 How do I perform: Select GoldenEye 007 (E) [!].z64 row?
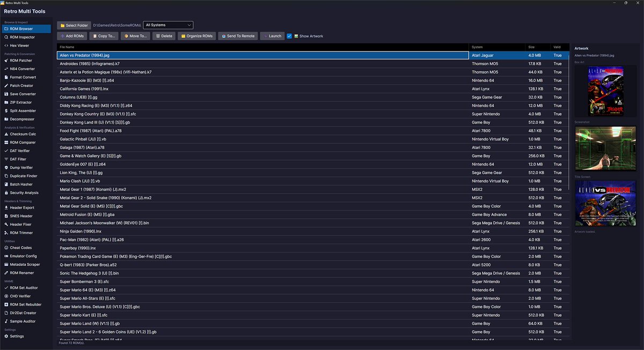[312, 164]
